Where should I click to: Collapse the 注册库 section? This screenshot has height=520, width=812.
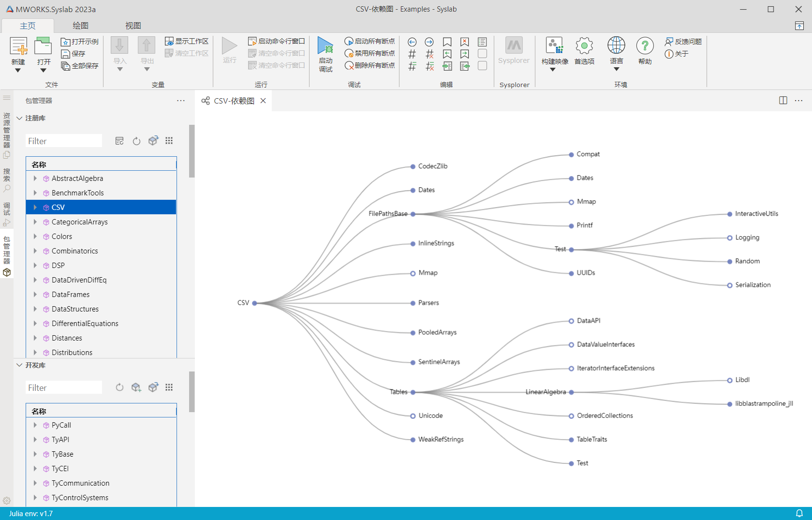20,118
